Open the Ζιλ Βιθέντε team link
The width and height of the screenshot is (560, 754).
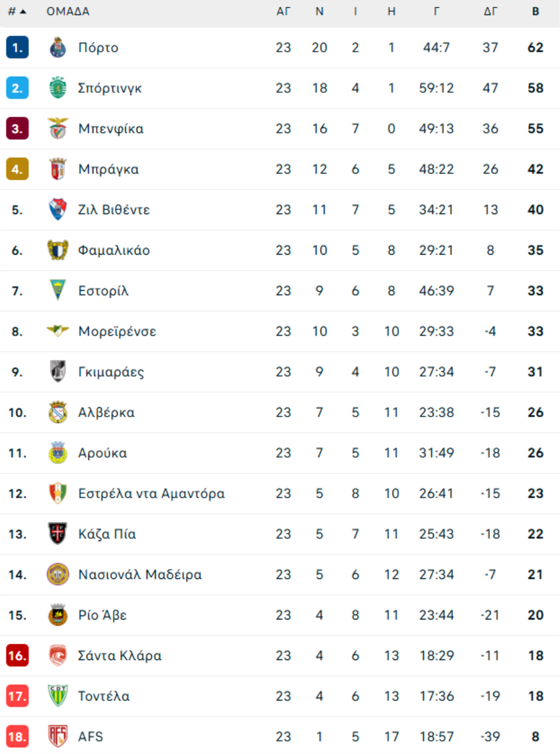(x=114, y=210)
